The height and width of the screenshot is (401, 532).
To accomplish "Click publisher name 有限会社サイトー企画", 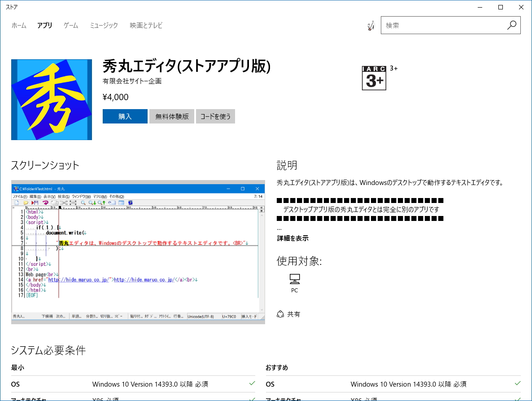I will coord(132,81).
